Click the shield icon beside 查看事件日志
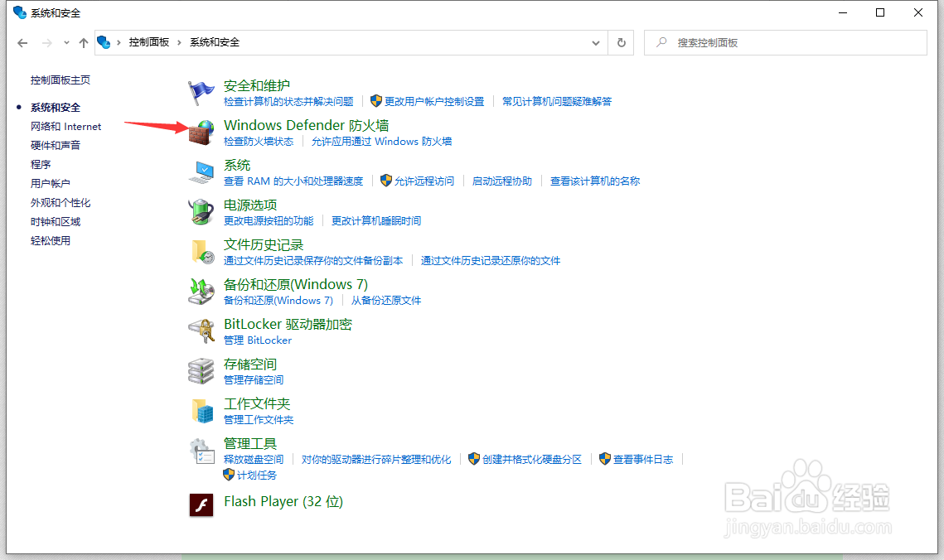 click(605, 458)
